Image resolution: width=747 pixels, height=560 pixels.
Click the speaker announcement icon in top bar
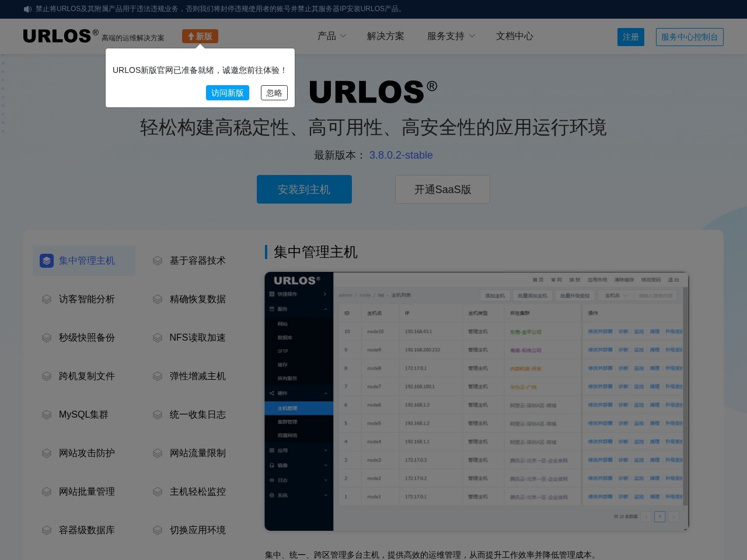(x=27, y=9)
